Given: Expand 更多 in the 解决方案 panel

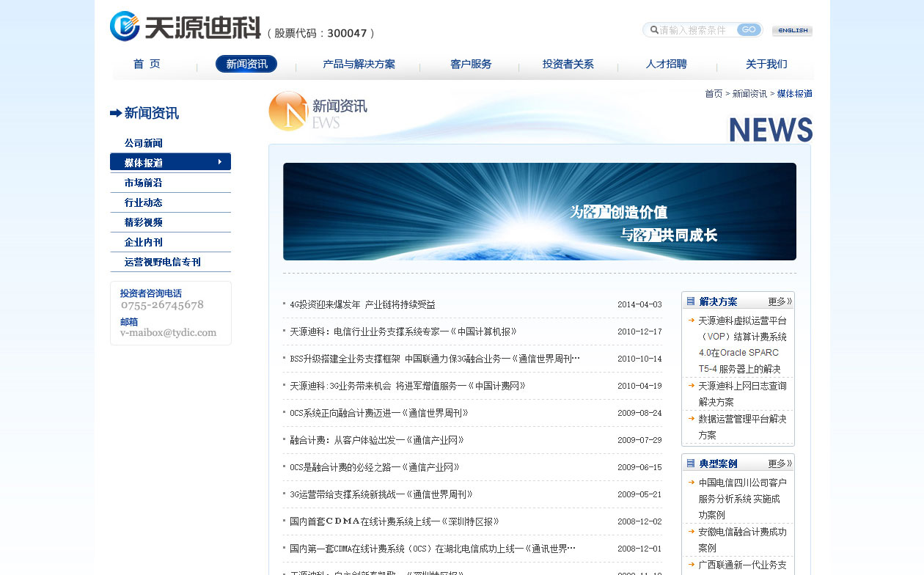Looking at the screenshot, I should (780, 301).
